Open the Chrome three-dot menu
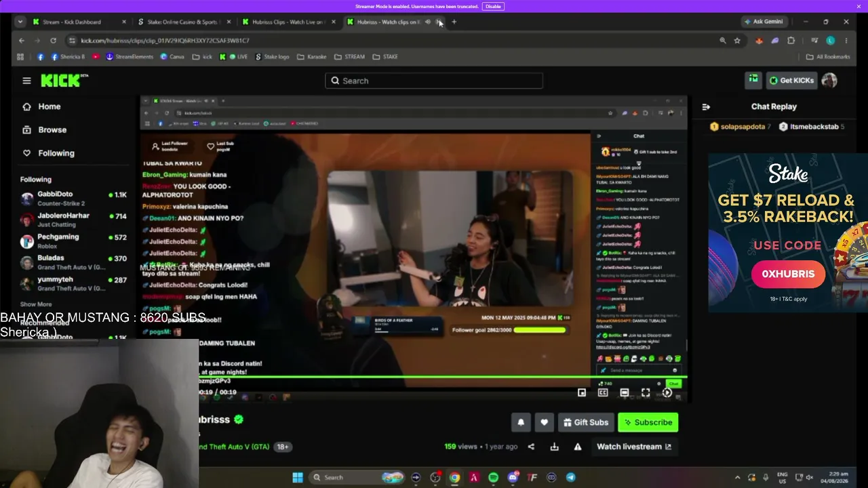This screenshot has height=488, width=868. 846,41
